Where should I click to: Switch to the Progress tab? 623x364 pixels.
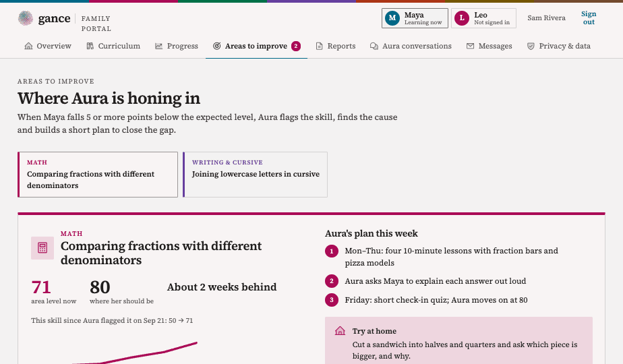coord(177,46)
